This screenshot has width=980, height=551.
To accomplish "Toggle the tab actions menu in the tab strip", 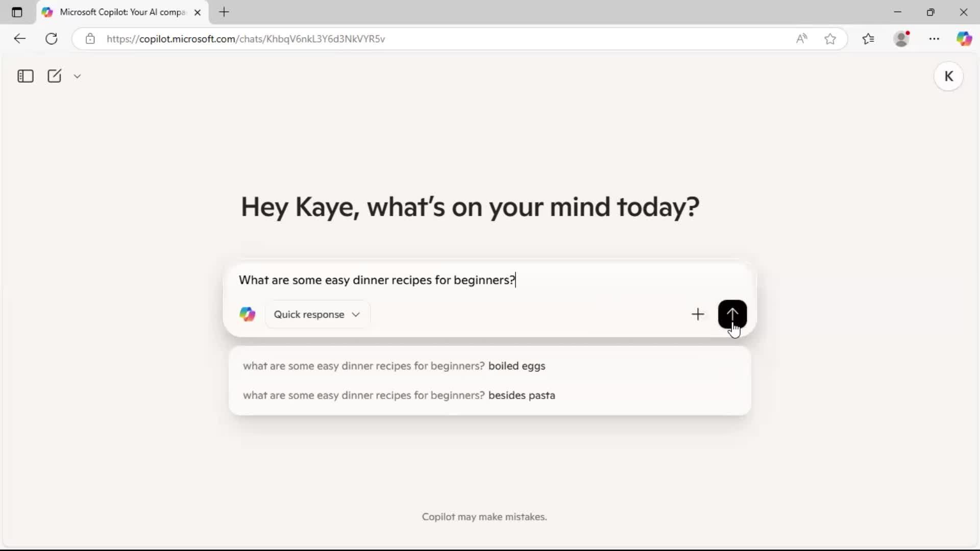I will [x=17, y=12].
